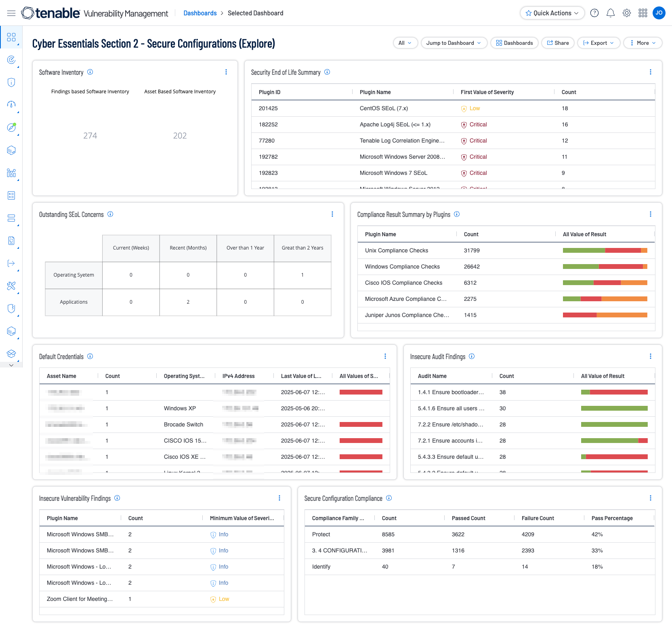Open the help question mark icon
The height and width of the screenshot is (632, 672).
tap(594, 13)
